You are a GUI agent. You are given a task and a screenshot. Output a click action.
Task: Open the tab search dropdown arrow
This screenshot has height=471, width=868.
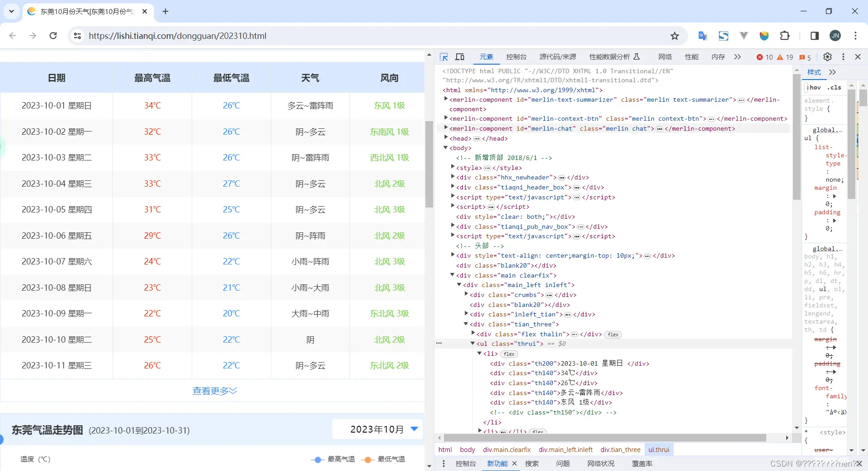11,11
